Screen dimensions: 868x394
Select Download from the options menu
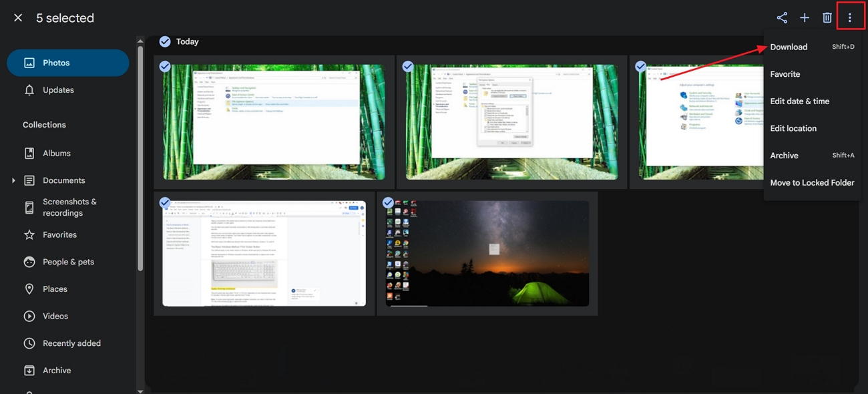(789, 47)
